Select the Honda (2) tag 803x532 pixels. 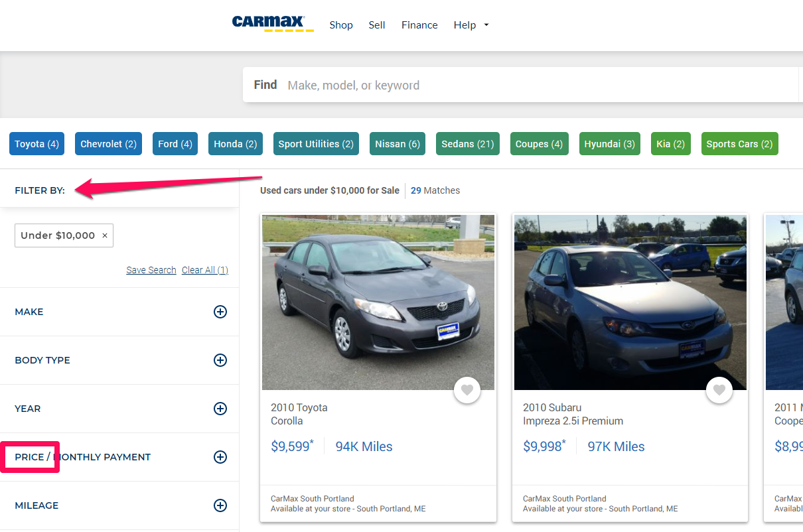coord(236,144)
